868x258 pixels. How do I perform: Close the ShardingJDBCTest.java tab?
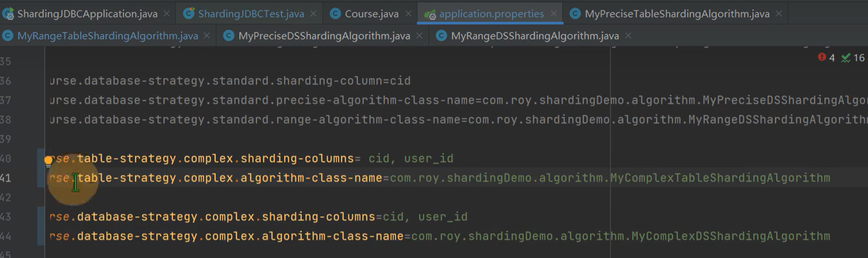pos(313,14)
